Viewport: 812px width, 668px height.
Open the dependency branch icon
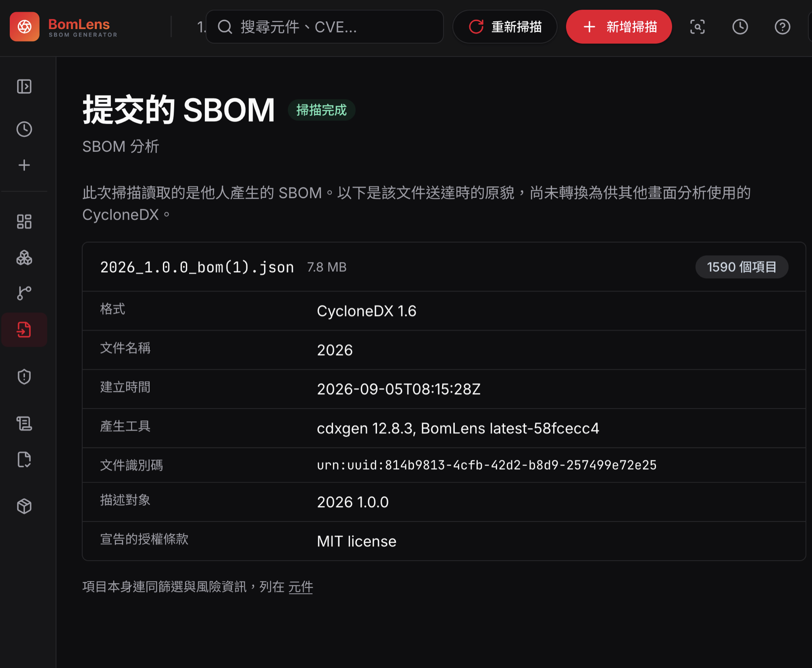(24, 293)
